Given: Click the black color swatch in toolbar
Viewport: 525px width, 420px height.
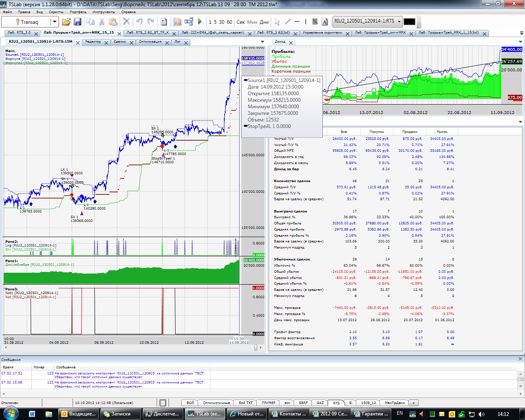Looking at the screenshot, I should click(x=409, y=22).
